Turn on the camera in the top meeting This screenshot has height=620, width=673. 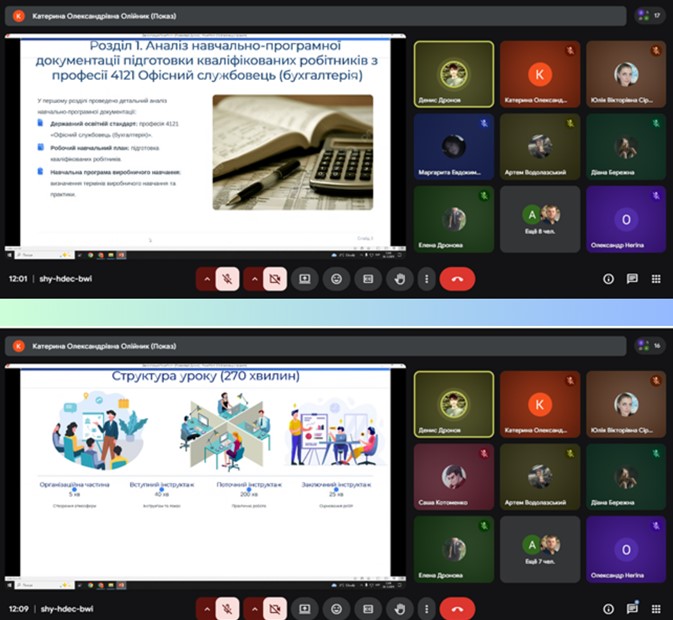[276, 280]
